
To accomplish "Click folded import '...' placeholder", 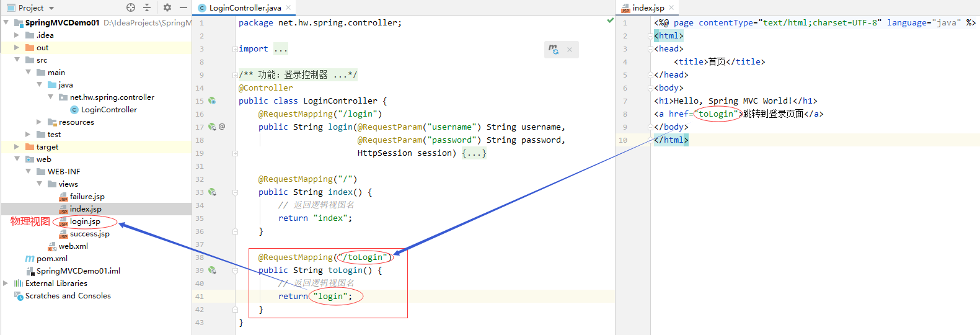I will click(281, 48).
